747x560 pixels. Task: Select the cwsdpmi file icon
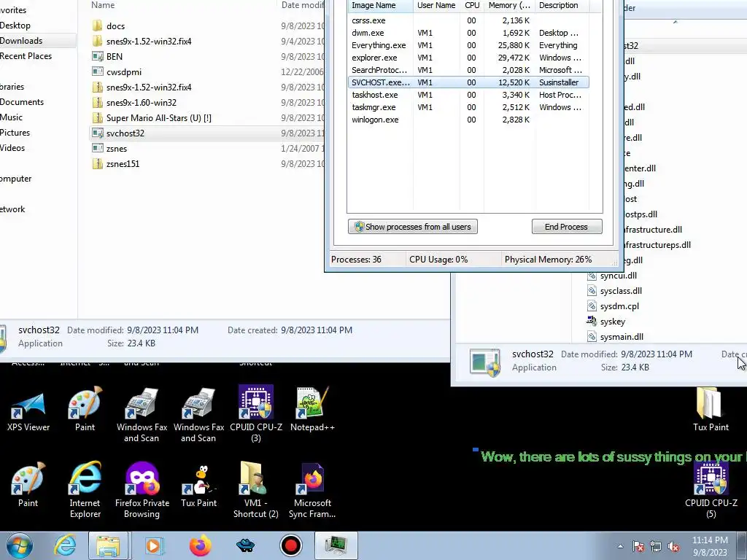point(97,72)
